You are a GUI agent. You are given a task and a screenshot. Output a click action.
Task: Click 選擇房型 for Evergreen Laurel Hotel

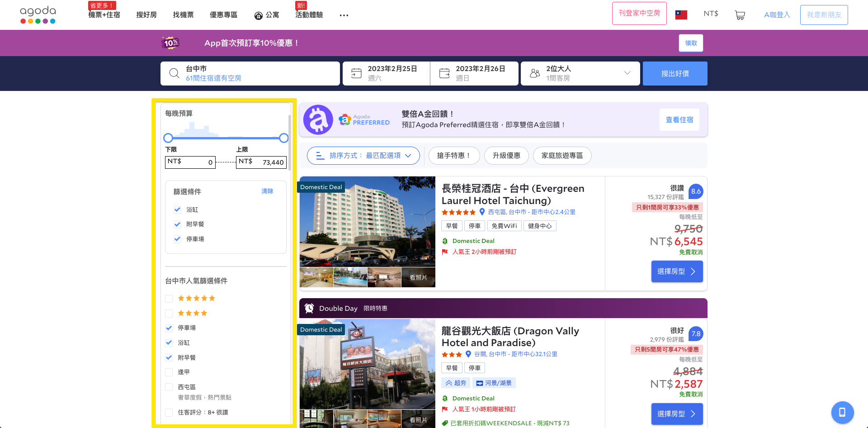(677, 271)
